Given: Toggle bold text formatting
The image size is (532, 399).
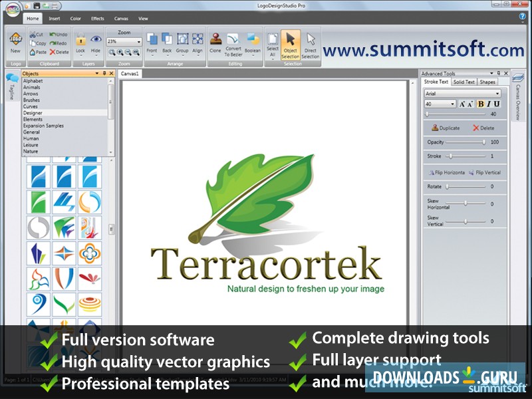Looking at the screenshot, I should click(481, 104).
